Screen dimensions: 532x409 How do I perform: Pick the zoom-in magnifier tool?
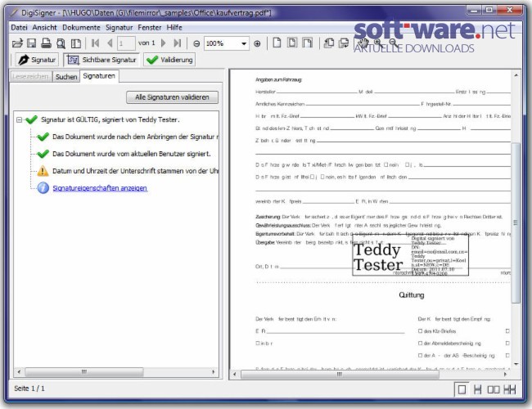pos(378,43)
